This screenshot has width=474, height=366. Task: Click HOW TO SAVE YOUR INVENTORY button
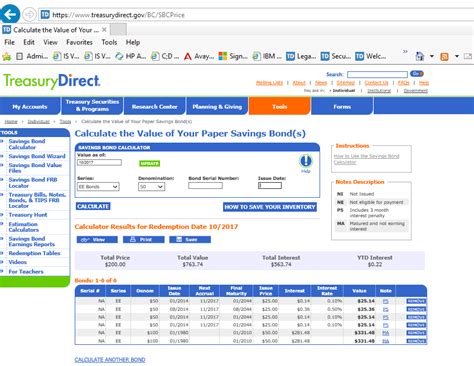(270, 207)
